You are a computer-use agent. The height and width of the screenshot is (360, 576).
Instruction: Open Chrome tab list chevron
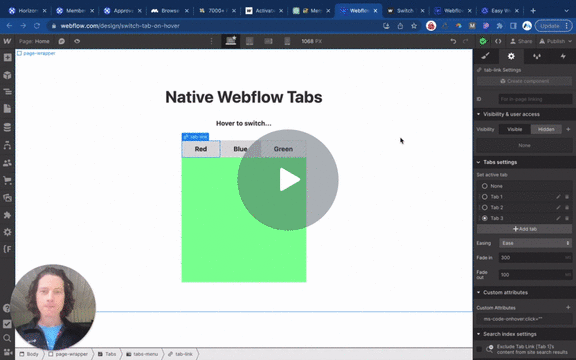click(x=566, y=11)
